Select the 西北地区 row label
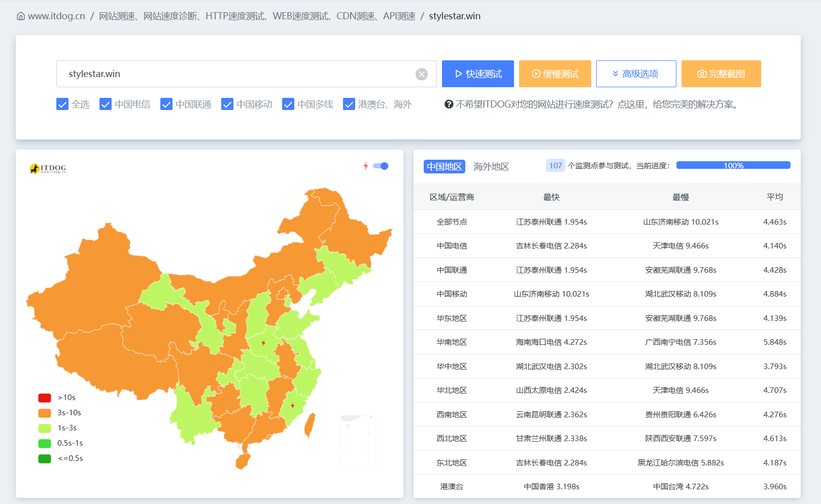The image size is (821, 504). 452,439
